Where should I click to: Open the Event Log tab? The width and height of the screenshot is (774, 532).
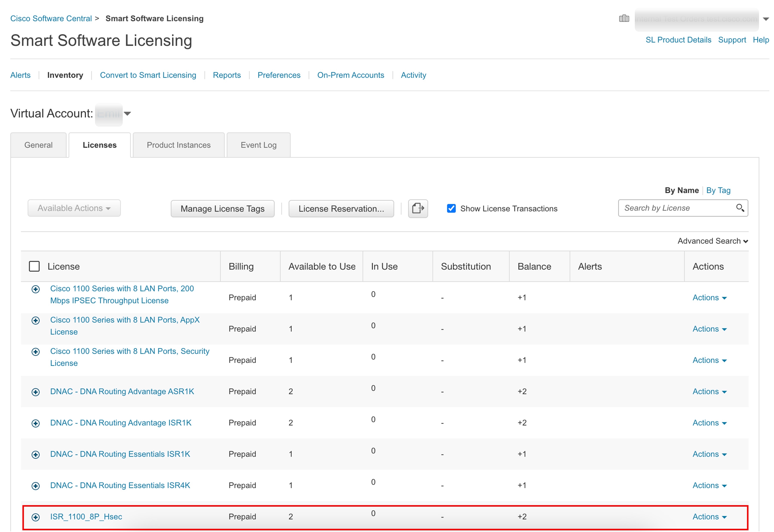pos(259,145)
